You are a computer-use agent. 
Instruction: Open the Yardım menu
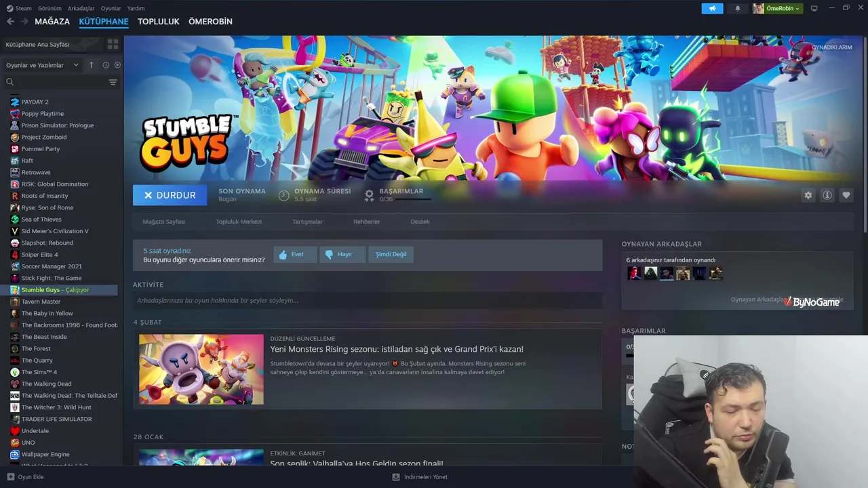(136, 9)
